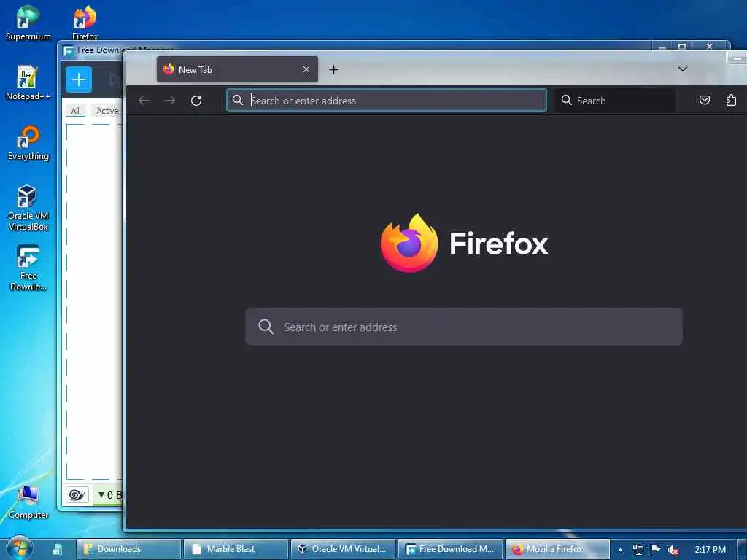The height and width of the screenshot is (560, 747).
Task: Select the All filter in Free Download Manager
Action: coord(75,111)
